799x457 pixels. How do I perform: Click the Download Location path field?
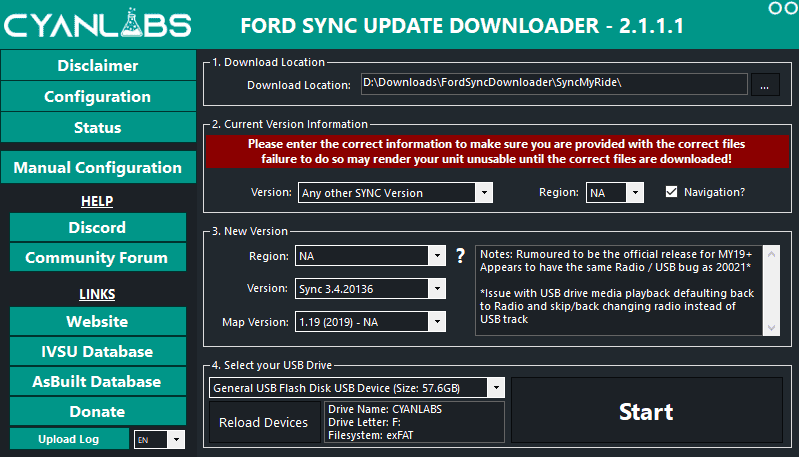554,84
